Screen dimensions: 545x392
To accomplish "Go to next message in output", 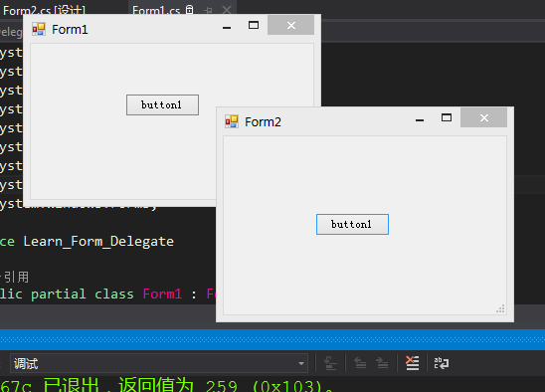I will (x=382, y=363).
